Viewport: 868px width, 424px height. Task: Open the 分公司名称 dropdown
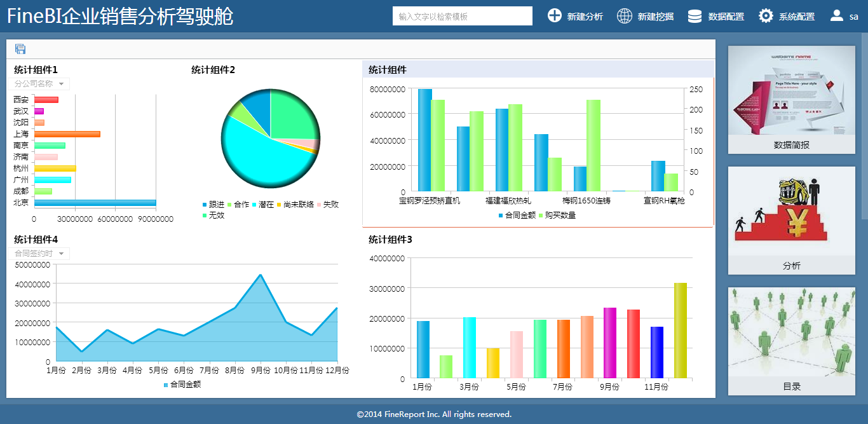[x=40, y=84]
